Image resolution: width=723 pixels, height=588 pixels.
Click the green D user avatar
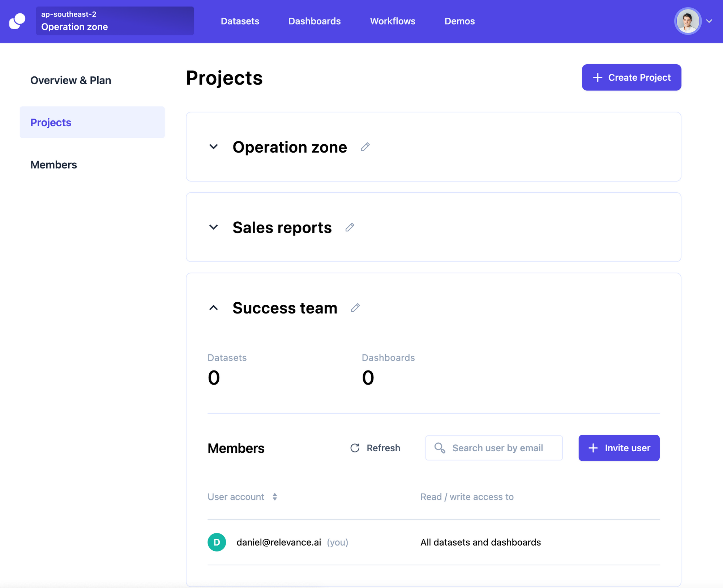tap(217, 542)
